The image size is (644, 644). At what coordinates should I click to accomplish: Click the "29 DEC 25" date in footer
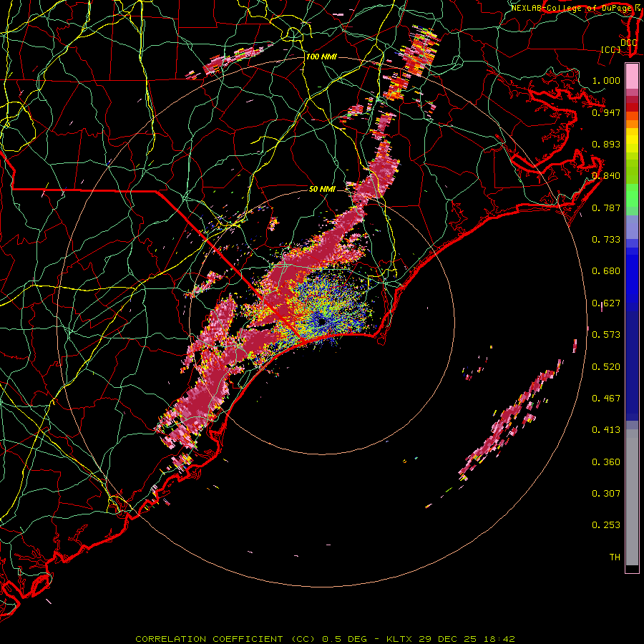(x=448, y=639)
